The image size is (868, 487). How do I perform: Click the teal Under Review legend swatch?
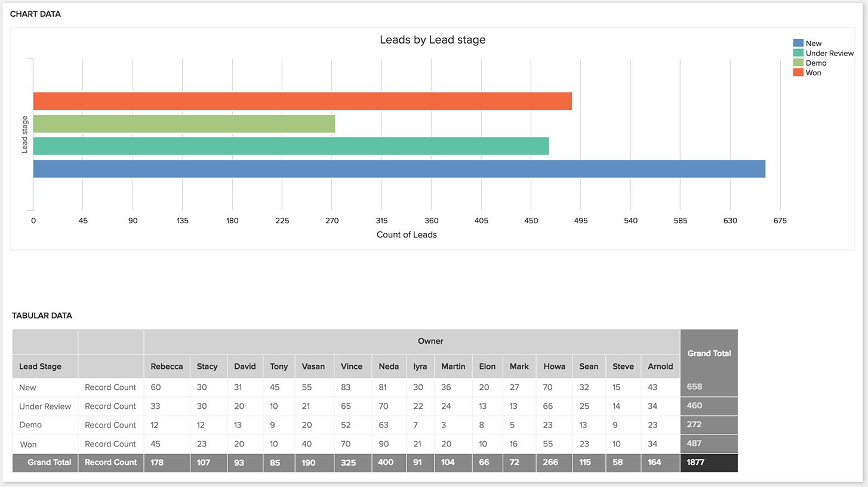pos(798,53)
